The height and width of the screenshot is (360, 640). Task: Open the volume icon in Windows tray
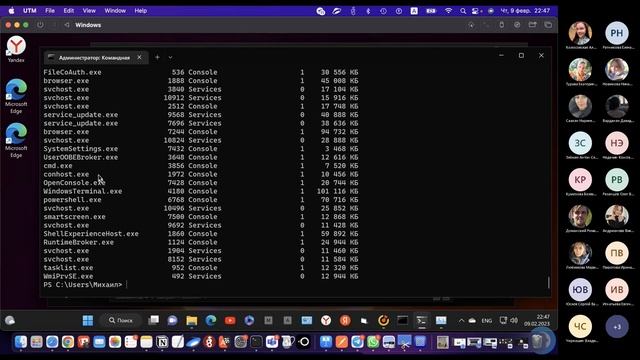coord(514,320)
